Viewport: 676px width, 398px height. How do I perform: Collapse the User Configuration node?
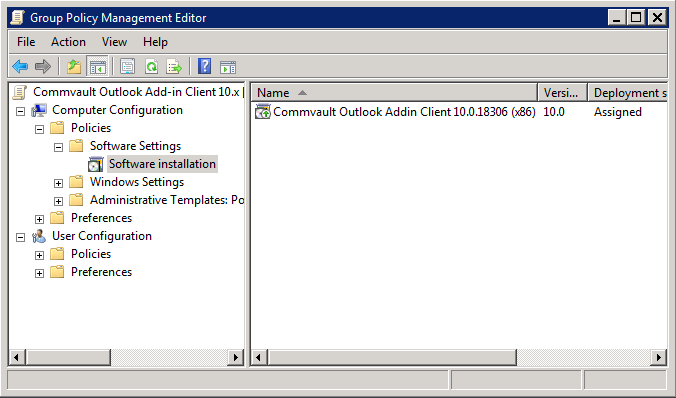click(20, 237)
